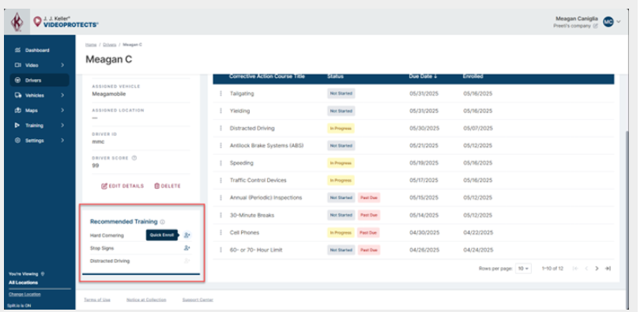The height and width of the screenshot is (312, 644).
Task: Select Drivers in the sidebar
Action: 40,80
